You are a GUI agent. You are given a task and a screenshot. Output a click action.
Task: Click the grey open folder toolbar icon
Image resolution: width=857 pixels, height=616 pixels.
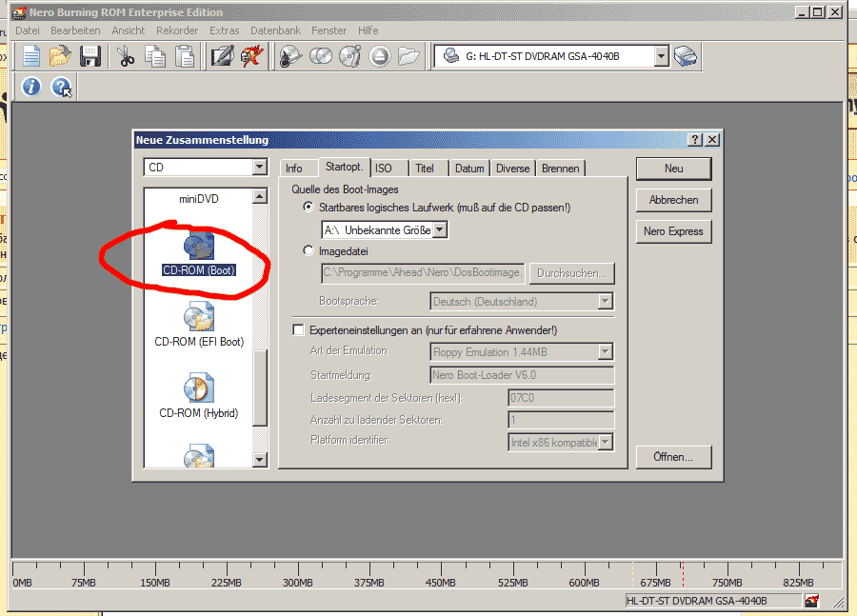click(409, 56)
